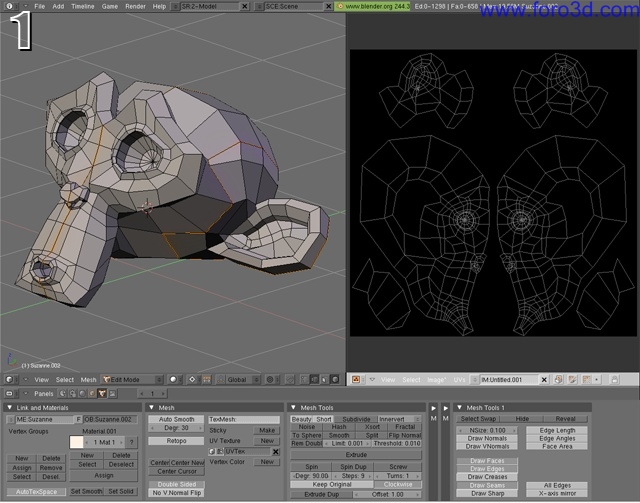
Task: Adjust the Steps: 9 spin field
Action: [x=353, y=476]
